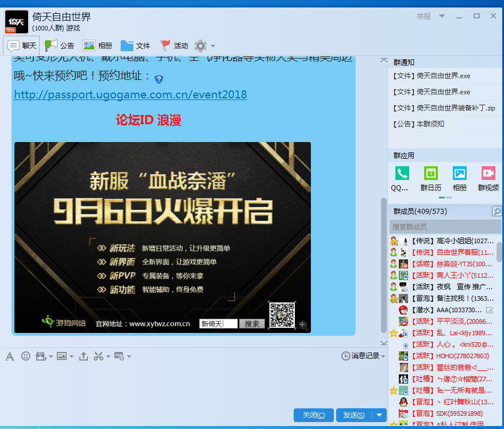Click the screenshot scissors icon
This screenshot has width=504, height=429.
(98, 357)
